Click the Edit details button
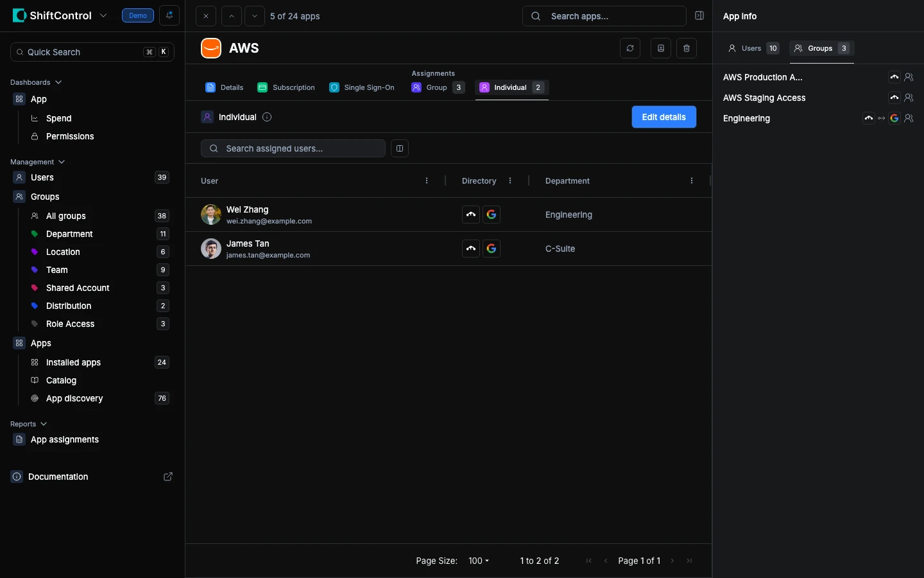Image resolution: width=924 pixels, height=578 pixels. pos(663,117)
